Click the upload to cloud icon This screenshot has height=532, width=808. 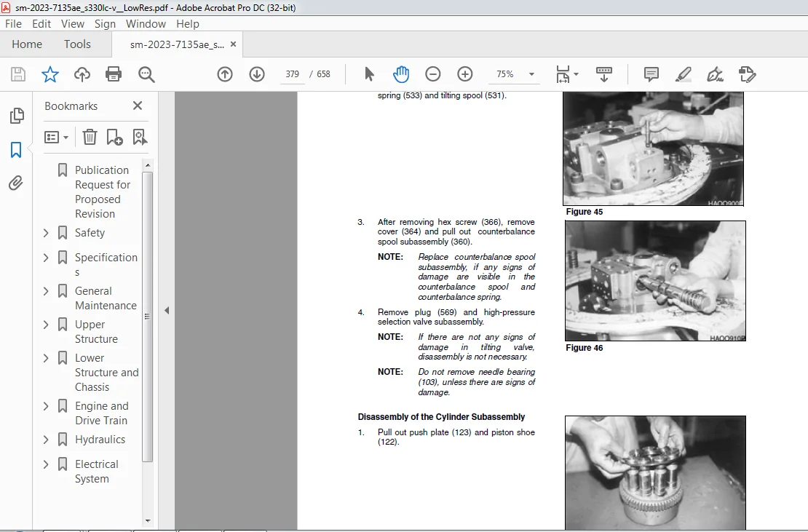pos(82,74)
